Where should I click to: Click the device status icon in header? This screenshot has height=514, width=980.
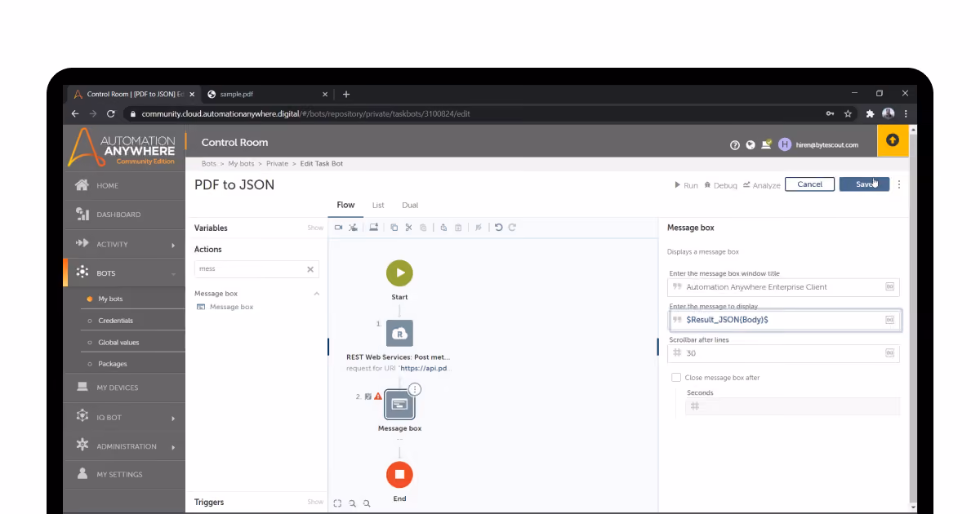(x=766, y=144)
